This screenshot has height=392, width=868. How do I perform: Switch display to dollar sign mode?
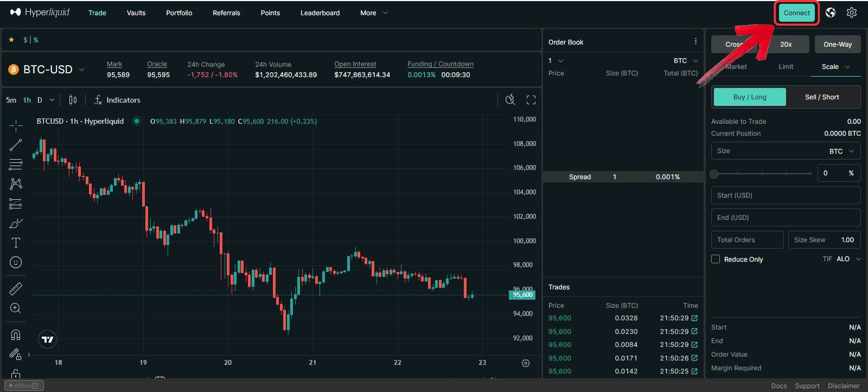pos(25,40)
